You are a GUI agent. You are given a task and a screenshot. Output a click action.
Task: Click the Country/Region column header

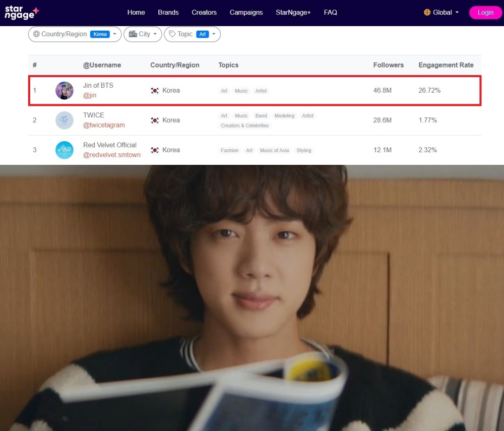pyautogui.click(x=175, y=65)
